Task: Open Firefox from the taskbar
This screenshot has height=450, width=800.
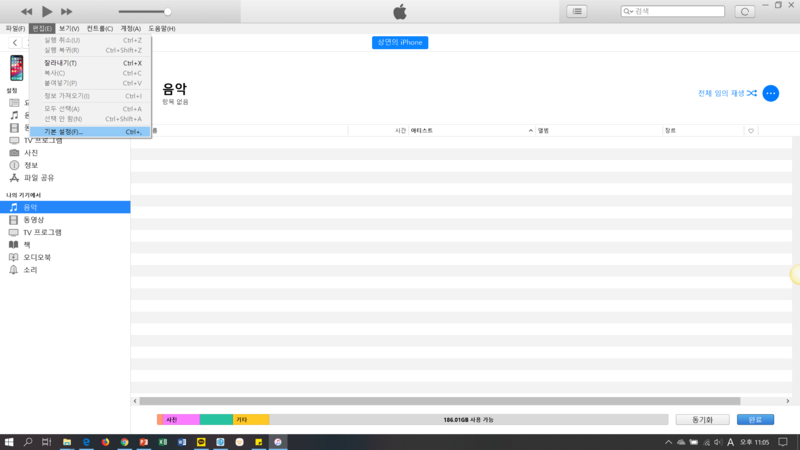Action: pyautogui.click(x=105, y=442)
